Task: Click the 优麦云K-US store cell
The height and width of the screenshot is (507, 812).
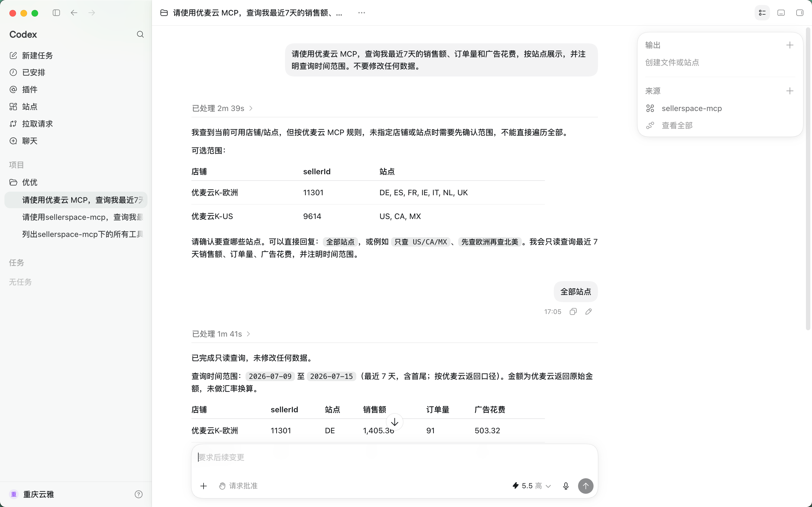Action: (x=212, y=216)
